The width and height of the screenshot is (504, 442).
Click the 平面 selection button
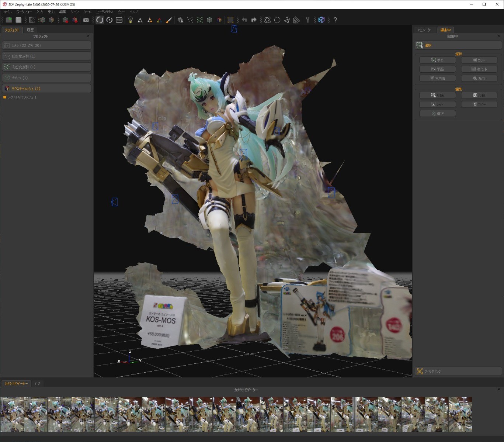437,69
